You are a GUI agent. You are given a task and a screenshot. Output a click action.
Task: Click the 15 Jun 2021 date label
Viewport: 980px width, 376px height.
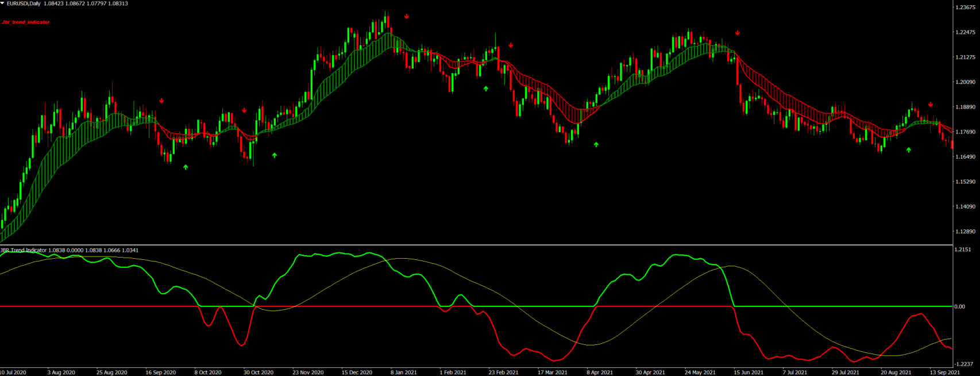748,373
